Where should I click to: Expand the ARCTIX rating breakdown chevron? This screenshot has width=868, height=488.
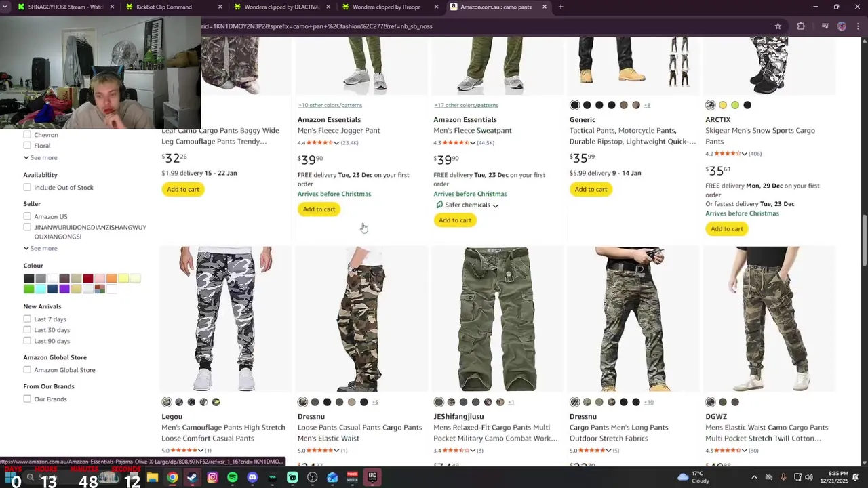pyautogui.click(x=744, y=154)
